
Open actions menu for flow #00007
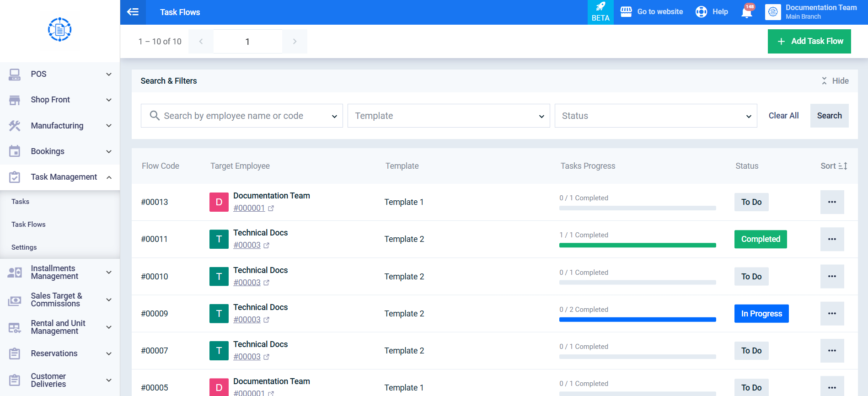(832, 350)
